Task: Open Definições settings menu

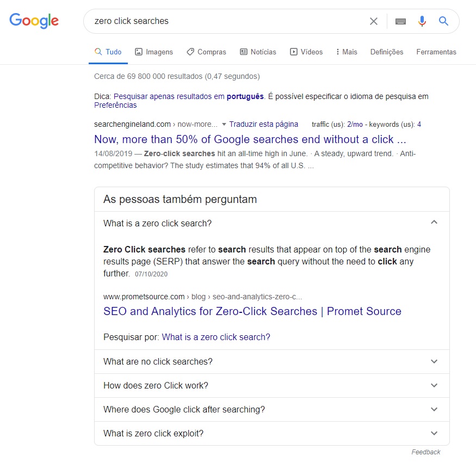Action: (x=387, y=52)
